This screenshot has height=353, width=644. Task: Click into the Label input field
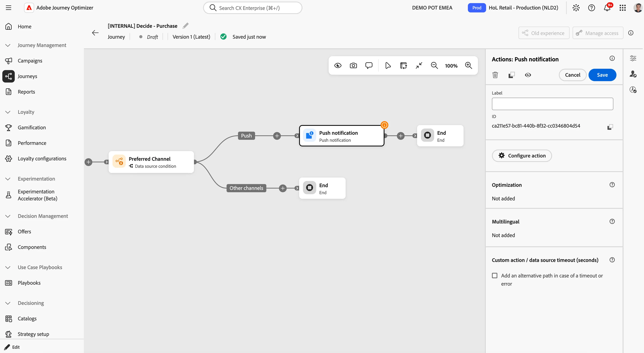coord(552,104)
